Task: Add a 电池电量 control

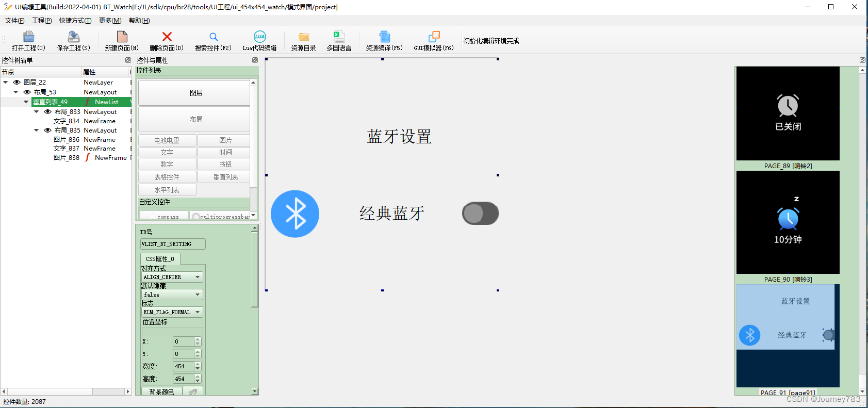Action: point(167,140)
